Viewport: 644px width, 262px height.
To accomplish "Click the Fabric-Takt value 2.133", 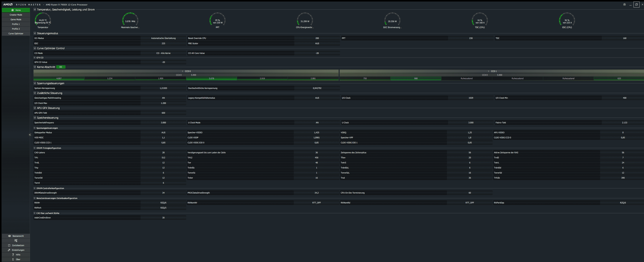I will [625, 123].
